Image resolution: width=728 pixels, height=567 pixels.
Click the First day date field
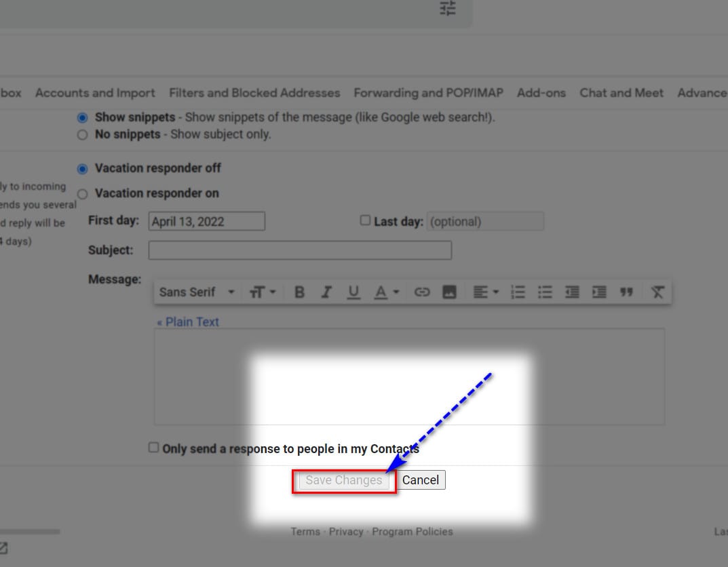coord(207,221)
